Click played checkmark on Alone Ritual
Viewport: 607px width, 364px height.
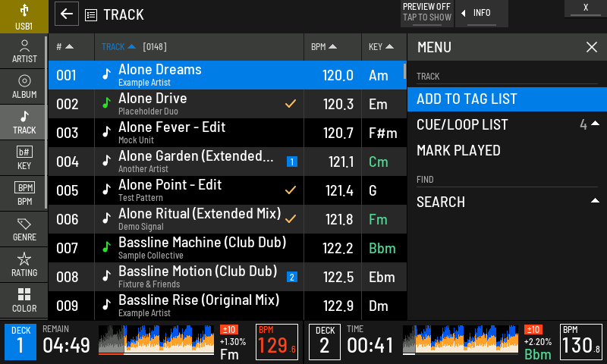(x=291, y=219)
